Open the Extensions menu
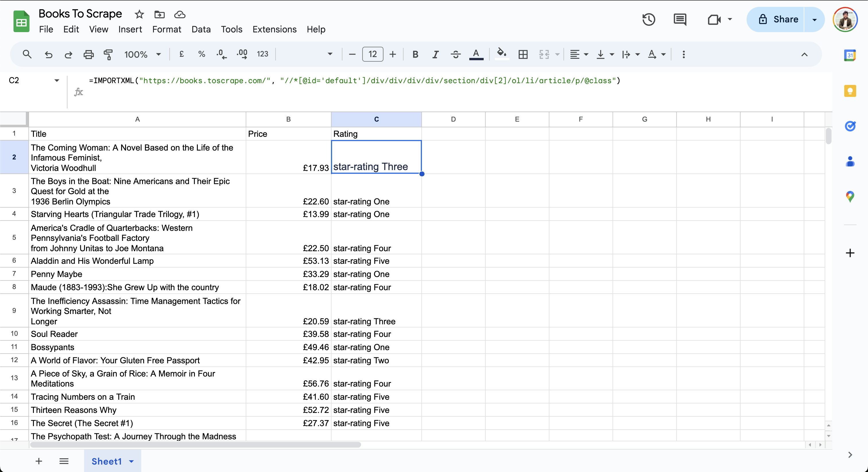868x472 pixels. coord(274,29)
